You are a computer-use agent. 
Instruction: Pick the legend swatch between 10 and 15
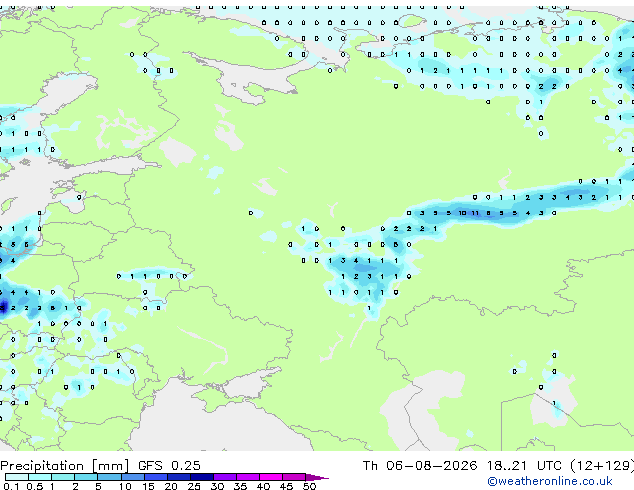[x=132, y=477]
